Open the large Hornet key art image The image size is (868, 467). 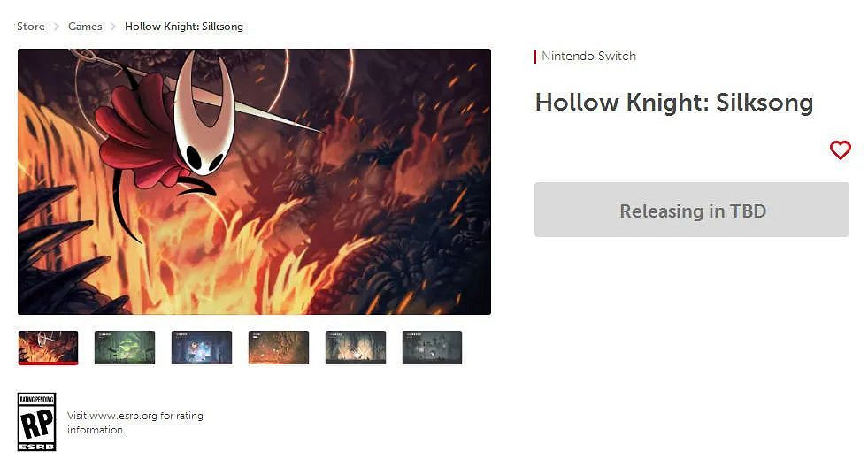coord(254,181)
